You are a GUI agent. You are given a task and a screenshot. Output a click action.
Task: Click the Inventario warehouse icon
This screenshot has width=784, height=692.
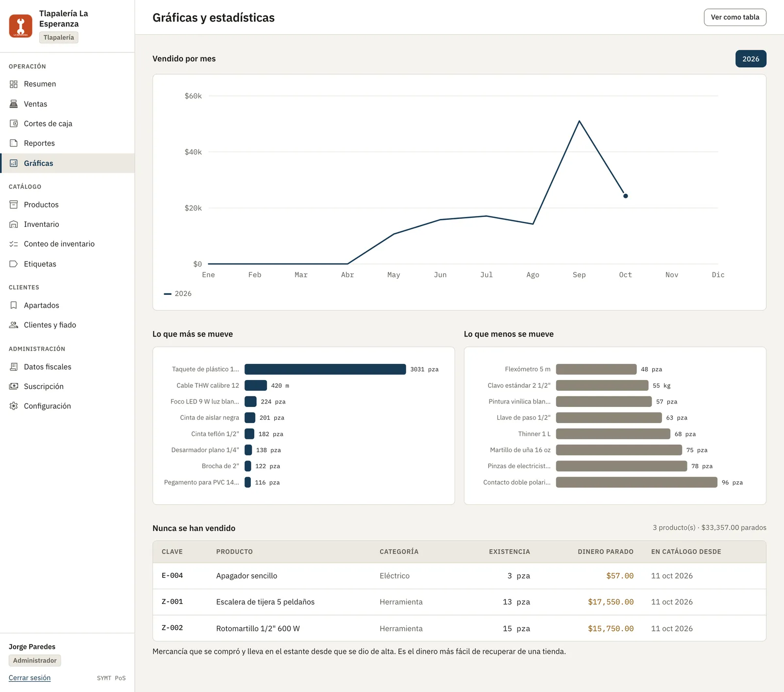[14, 224]
